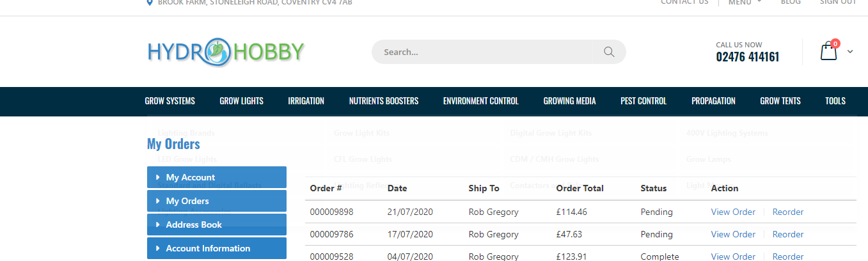Go to Account Information section
The width and height of the screenshot is (868, 261).
(216, 248)
